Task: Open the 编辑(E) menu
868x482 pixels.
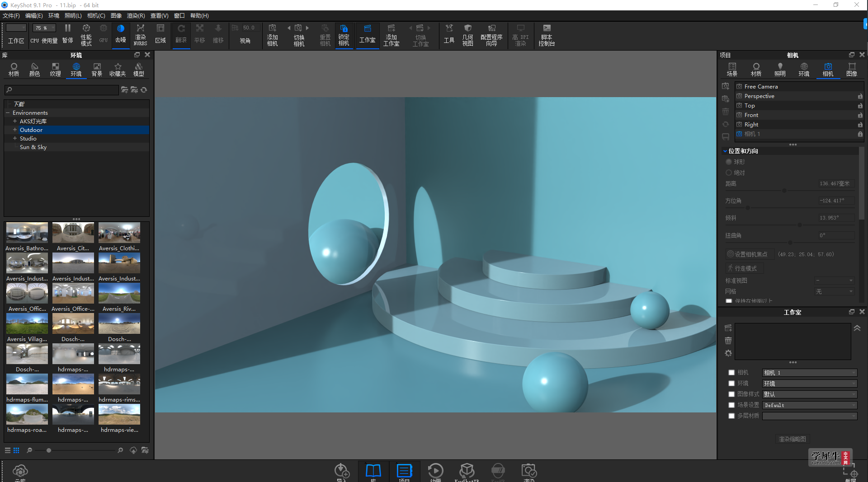Action: coord(34,15)
